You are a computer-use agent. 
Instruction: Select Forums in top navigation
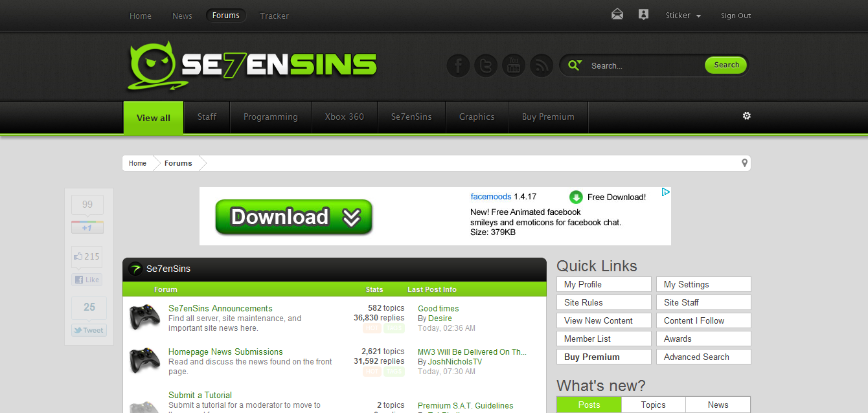[226, 16]
